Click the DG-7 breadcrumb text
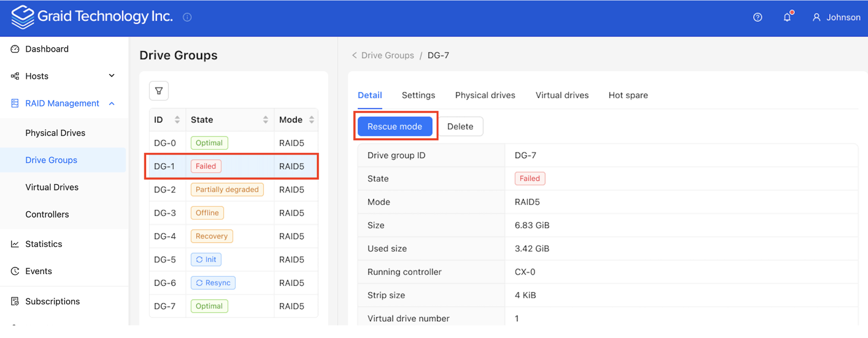 438,55
